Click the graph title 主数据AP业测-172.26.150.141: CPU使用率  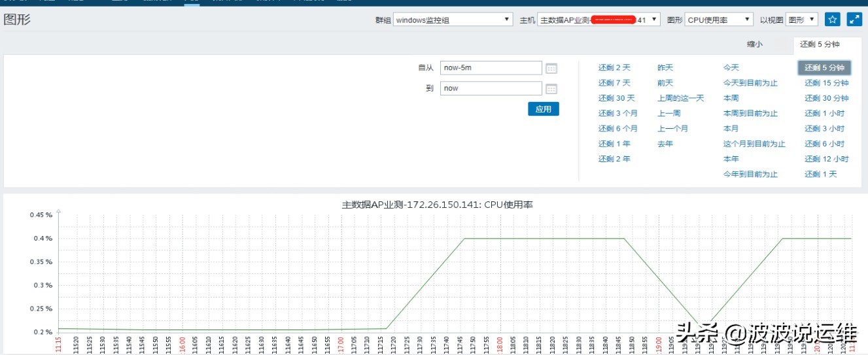pyautogui.click(x=437, y=205)
